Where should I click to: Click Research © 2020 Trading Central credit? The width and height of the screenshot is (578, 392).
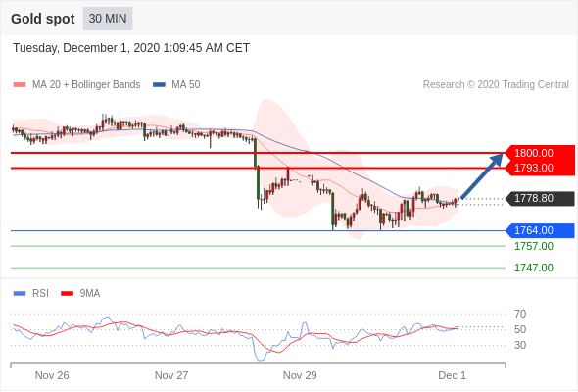[x=496, y=85]
